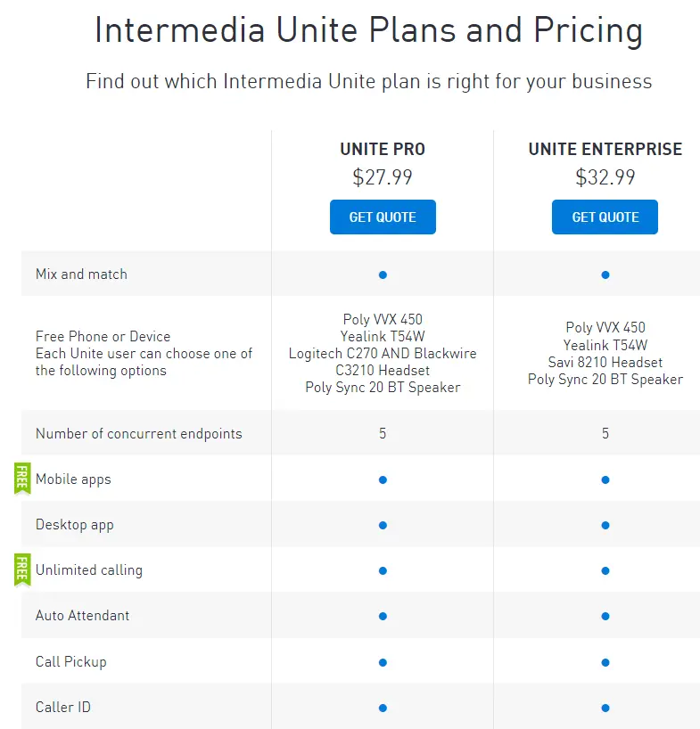Click the Number of concurrent endpoints label
This screenshot has width=700, height=729.
point(138,434)
